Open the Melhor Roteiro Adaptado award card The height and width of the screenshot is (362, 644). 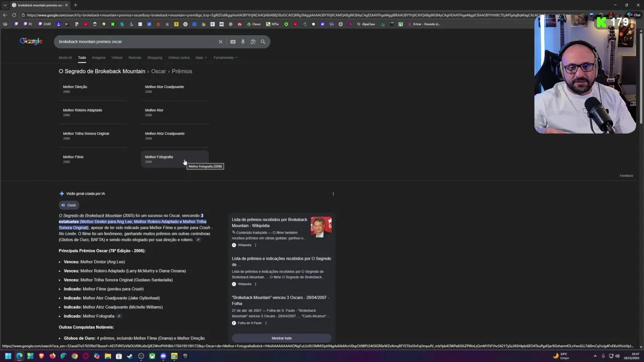coord(93,112)
